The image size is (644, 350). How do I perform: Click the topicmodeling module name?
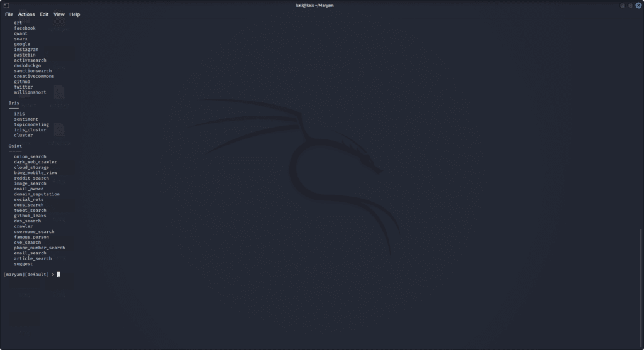click(31, 124)
